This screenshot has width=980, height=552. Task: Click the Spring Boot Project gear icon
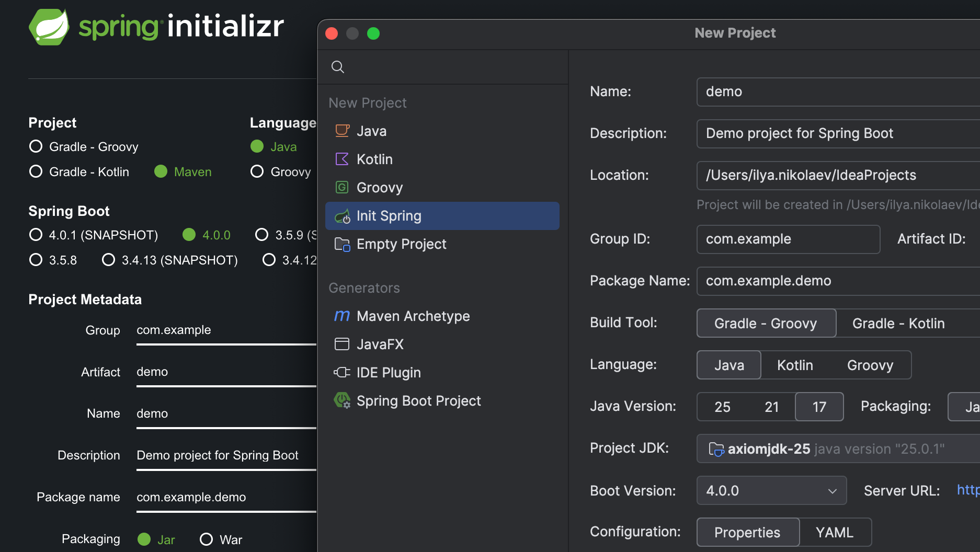[x=342, y=401]
